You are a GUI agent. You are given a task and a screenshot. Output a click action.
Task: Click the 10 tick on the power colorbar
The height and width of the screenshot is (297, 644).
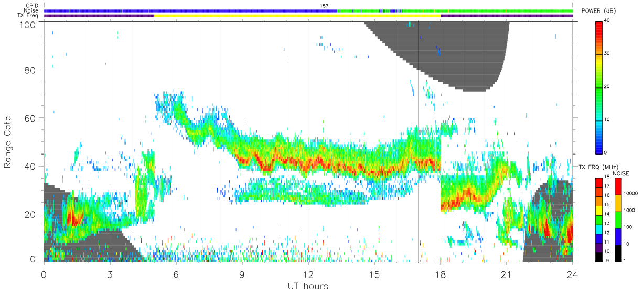[607, 119]
